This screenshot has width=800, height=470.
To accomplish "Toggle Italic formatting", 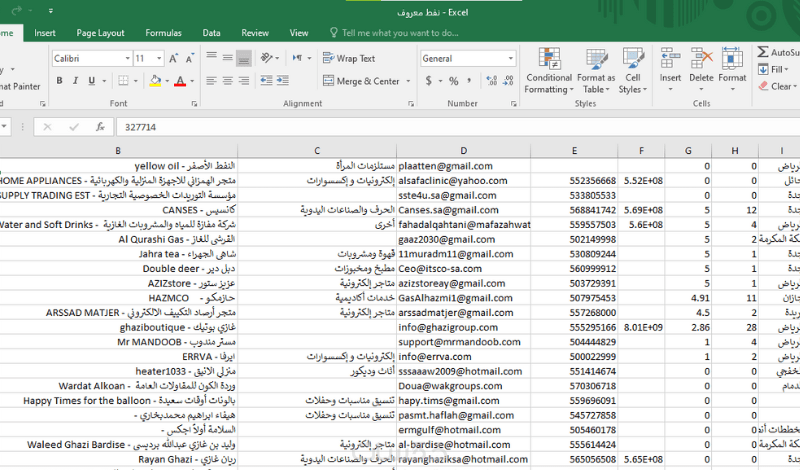I will tap(76, 81).
